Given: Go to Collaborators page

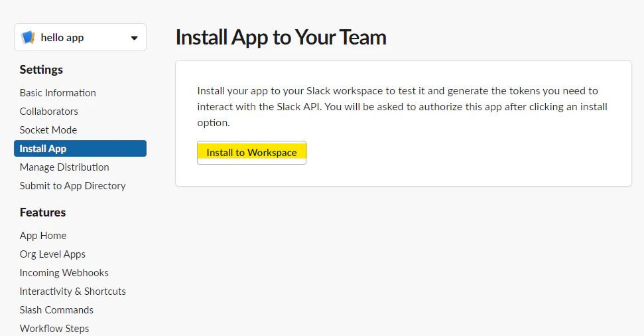Looking at the screenshot, I should click(x=48, y=112).
